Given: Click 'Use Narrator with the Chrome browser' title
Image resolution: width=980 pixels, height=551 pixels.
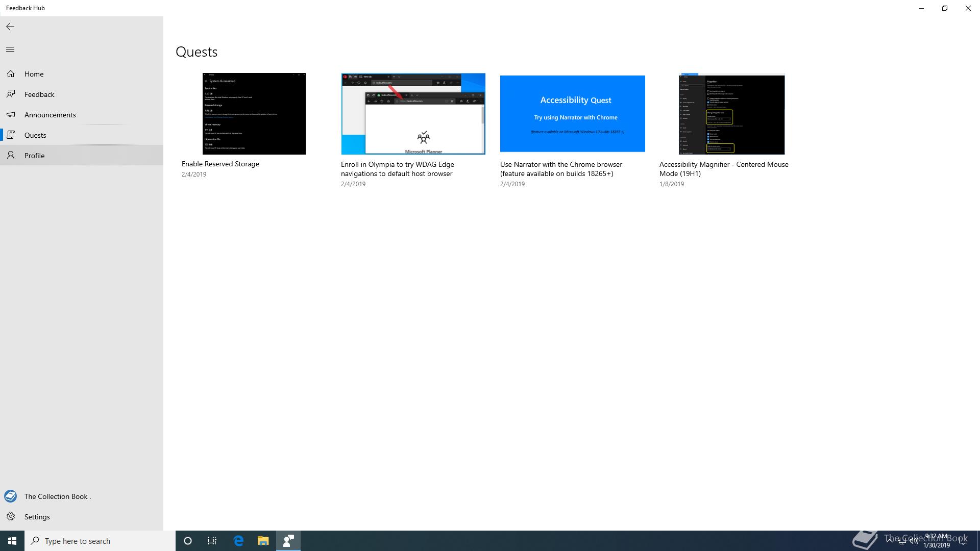Looking at the screenshot, I should click(x=561, y=169).
